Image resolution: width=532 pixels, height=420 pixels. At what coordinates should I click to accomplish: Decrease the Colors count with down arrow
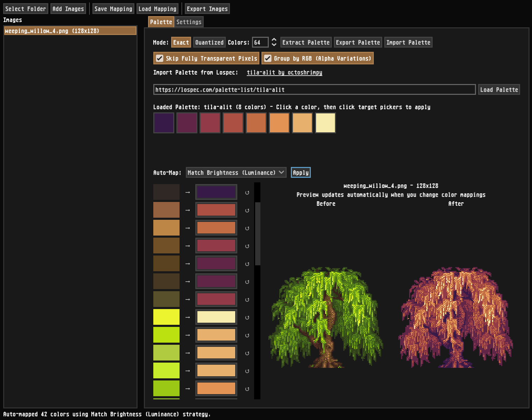point(274,45)
